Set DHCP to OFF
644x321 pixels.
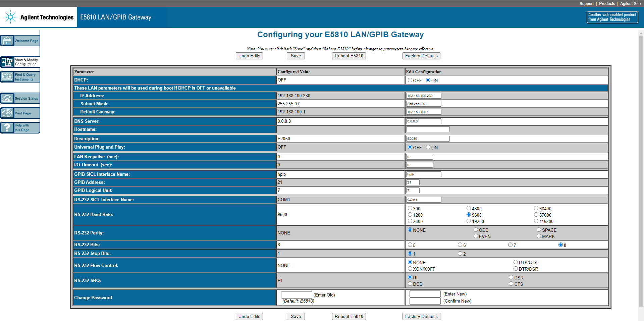410,80
